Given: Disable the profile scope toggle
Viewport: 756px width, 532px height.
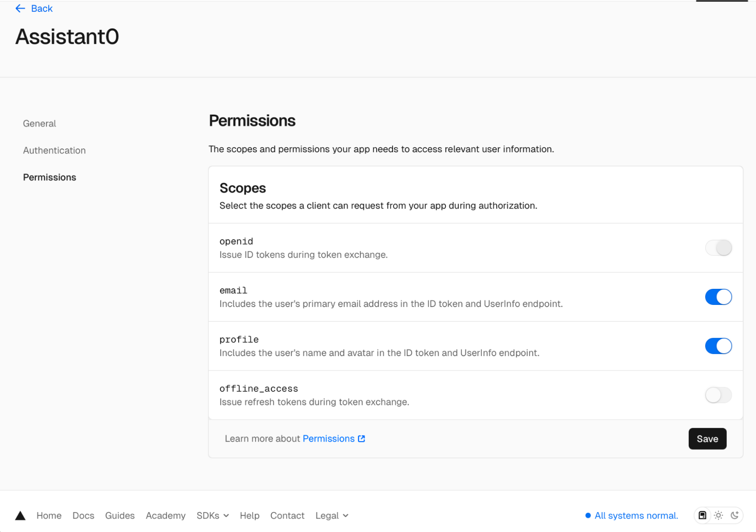Looking at the screenshot, I should click(718, 346).
